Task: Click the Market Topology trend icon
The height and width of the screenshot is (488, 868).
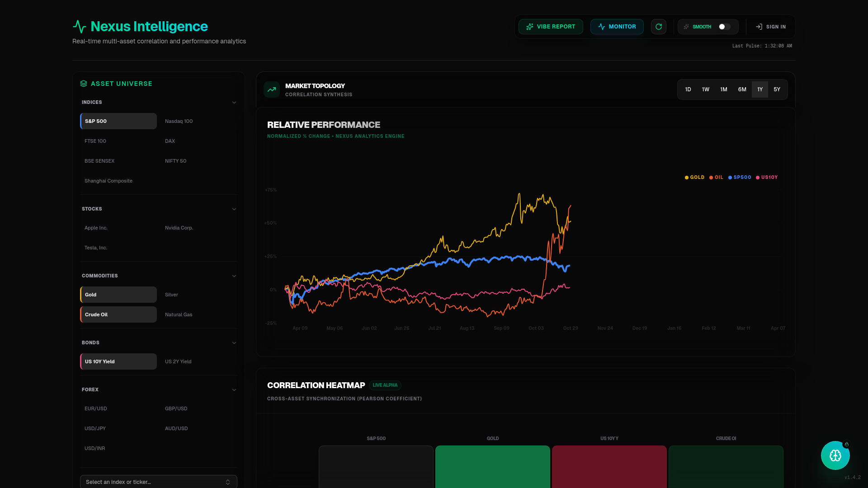Action: [x=272, y=89]
